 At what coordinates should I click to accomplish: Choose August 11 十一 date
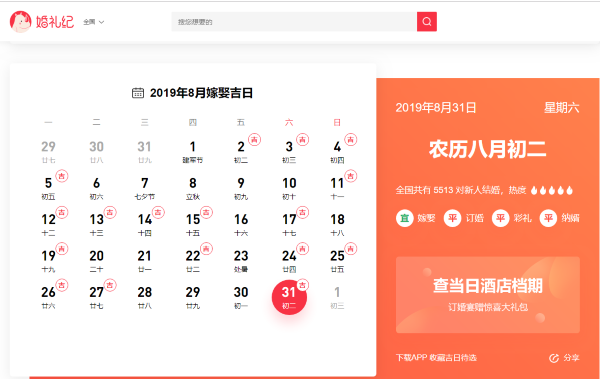[x=337, y=188]
